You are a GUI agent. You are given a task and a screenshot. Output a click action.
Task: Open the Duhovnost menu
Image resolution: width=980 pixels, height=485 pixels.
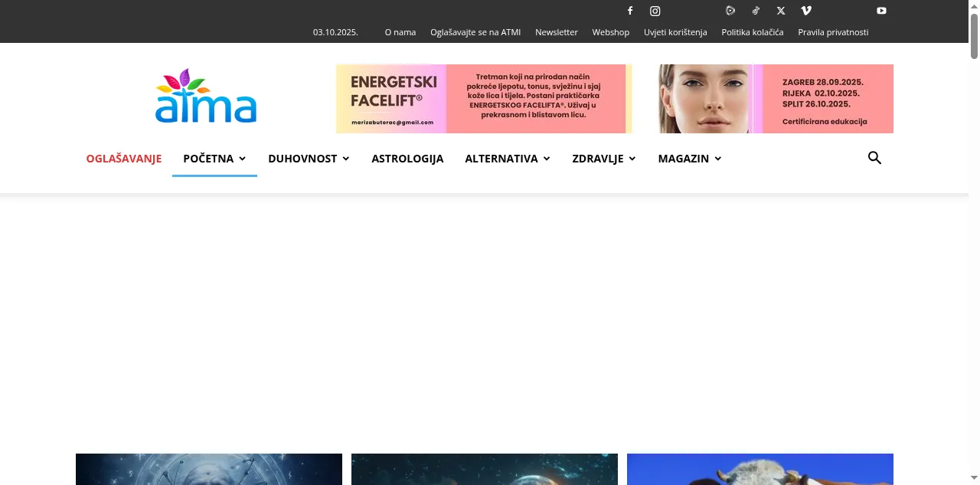[302, 159]
